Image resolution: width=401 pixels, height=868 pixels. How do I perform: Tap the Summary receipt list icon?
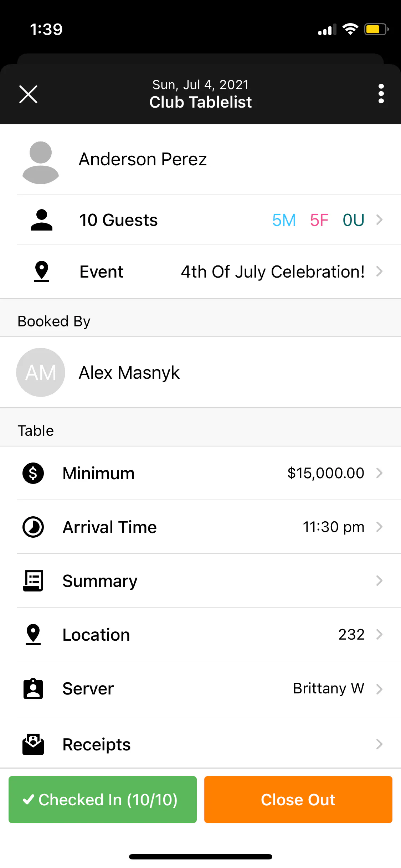33,581
